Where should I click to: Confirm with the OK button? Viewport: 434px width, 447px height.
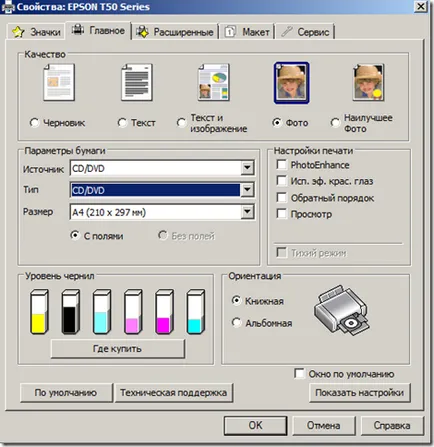pos(256,425)
